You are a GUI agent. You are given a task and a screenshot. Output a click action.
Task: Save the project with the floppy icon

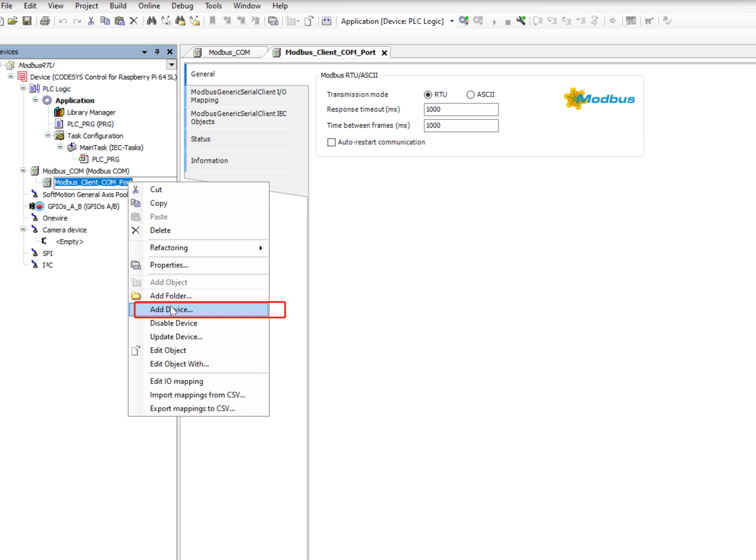point(27,21)
